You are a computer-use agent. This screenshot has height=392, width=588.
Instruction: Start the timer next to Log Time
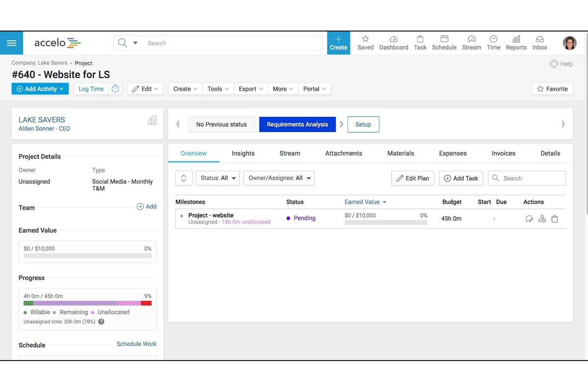pyautogui.click(x=115, y=89)
